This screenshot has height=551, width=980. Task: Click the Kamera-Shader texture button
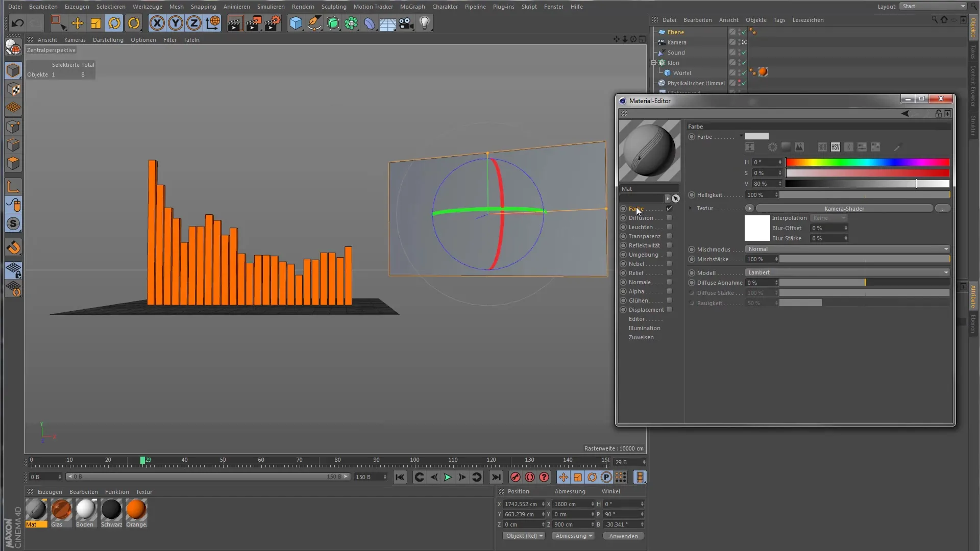[844, 208]
